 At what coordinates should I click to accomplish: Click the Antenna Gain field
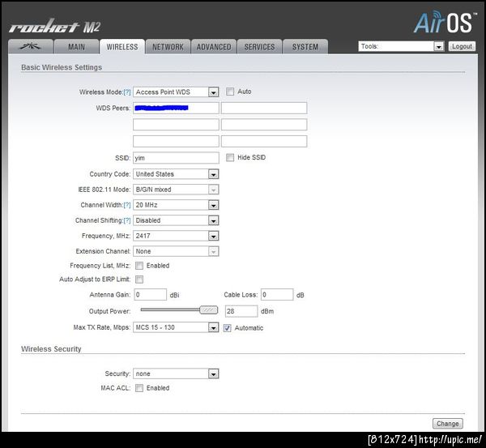coord(151,295)
